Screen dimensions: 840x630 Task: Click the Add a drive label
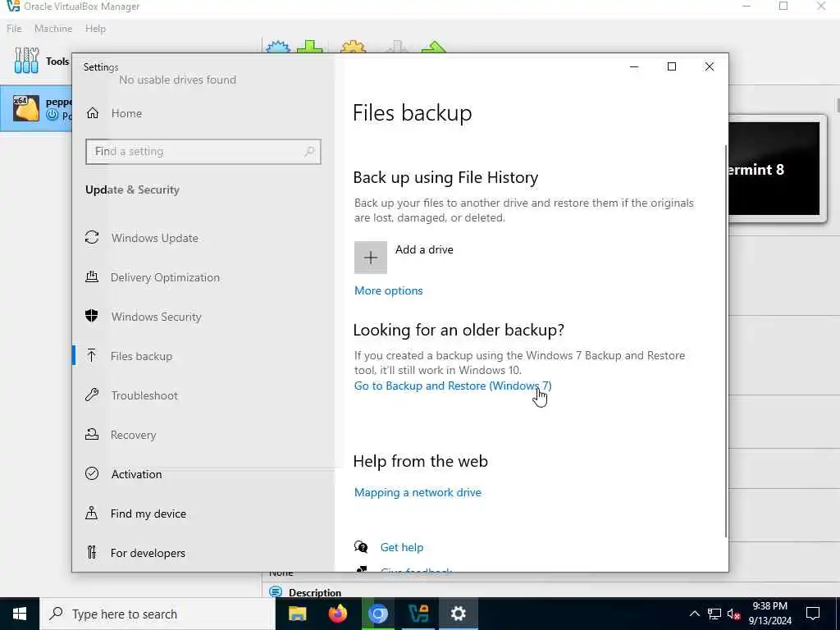click(424, 249)
